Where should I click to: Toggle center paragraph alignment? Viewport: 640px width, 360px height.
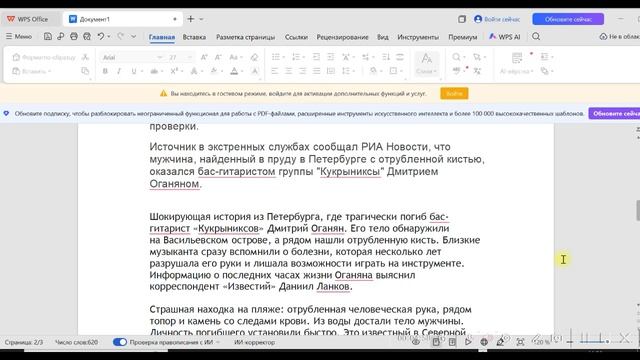point(288,71)
